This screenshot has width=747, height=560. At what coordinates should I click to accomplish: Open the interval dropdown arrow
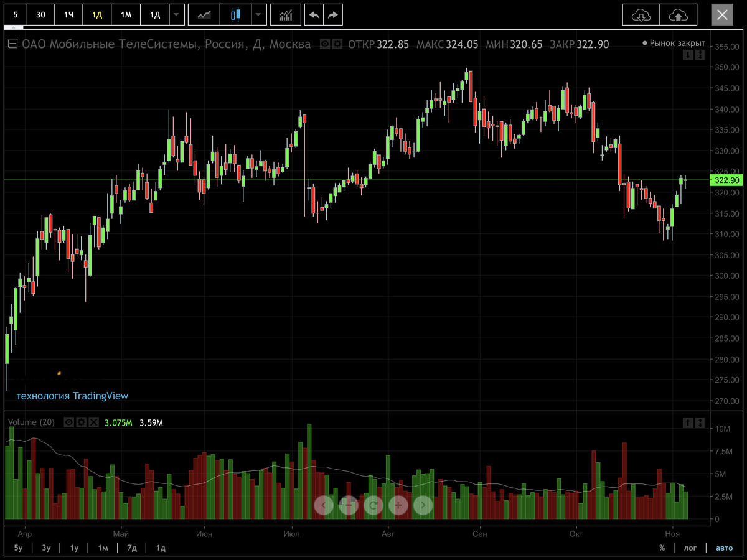[177, 15]
